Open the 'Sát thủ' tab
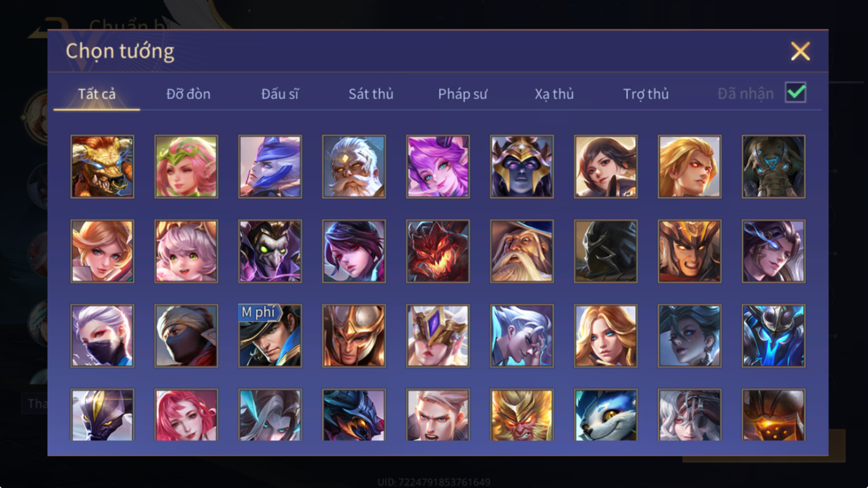Image resolution: width=868 pixels, height=488 pixels. [371, 94]
